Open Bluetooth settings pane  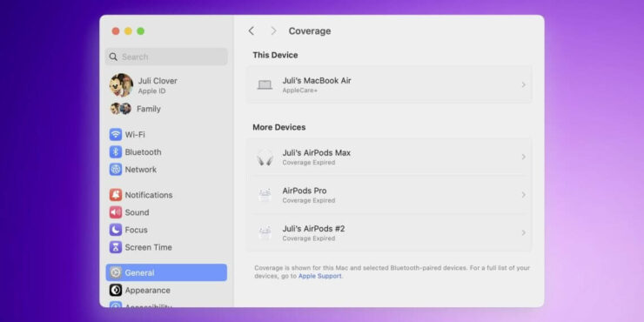click(x=166, y=152)
